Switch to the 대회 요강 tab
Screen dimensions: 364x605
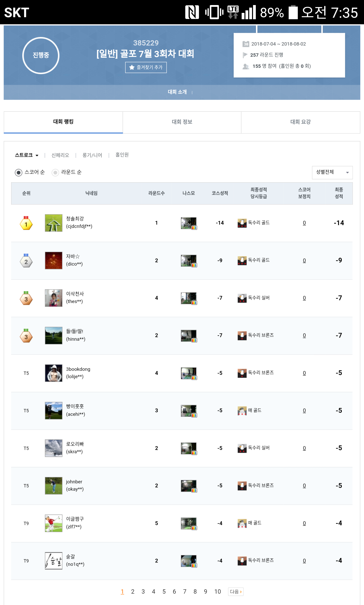[x=300, y=122]
